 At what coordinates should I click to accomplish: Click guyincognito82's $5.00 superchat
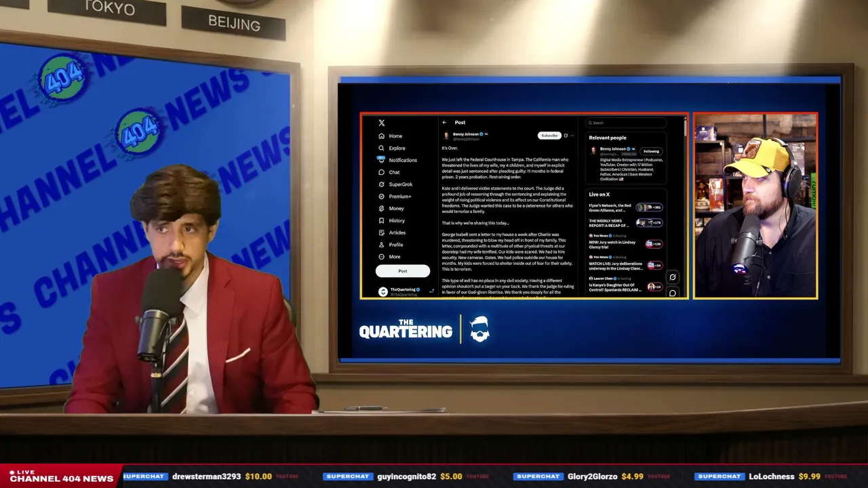tap(407, 476)
